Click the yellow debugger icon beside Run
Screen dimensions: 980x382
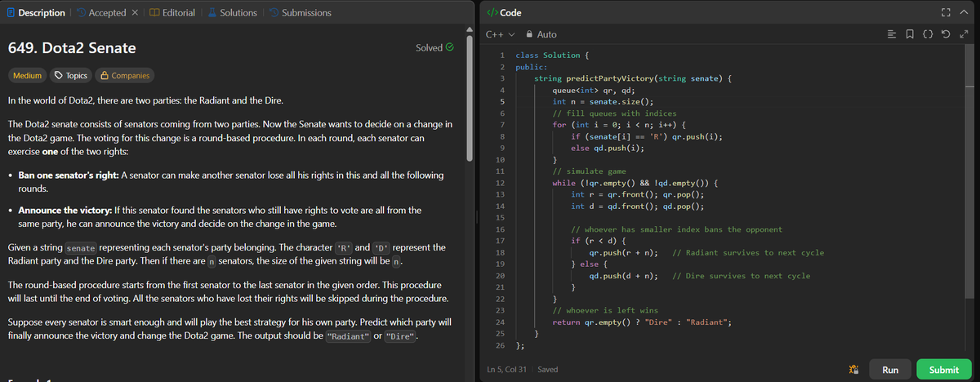[853, 370]
